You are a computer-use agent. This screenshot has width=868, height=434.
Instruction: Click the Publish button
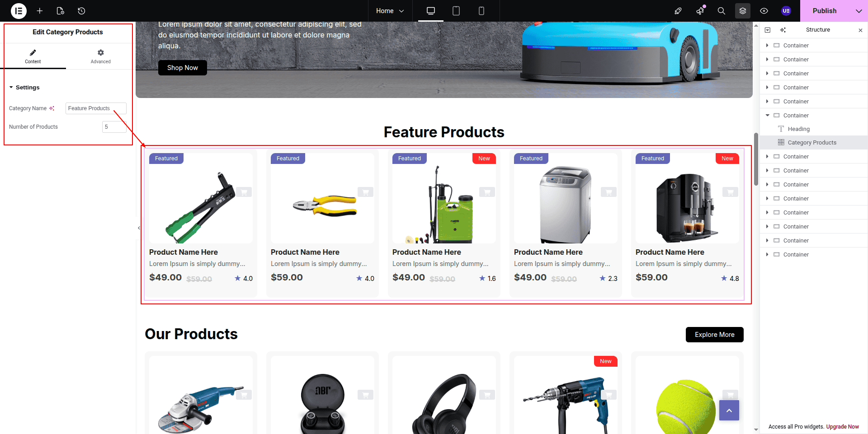tap(825, 11)
